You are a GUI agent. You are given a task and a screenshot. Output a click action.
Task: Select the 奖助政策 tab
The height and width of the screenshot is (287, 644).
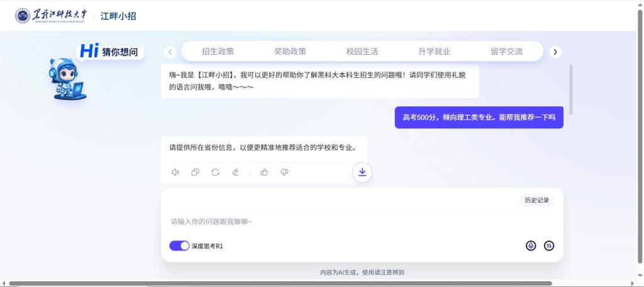point(290,52)
